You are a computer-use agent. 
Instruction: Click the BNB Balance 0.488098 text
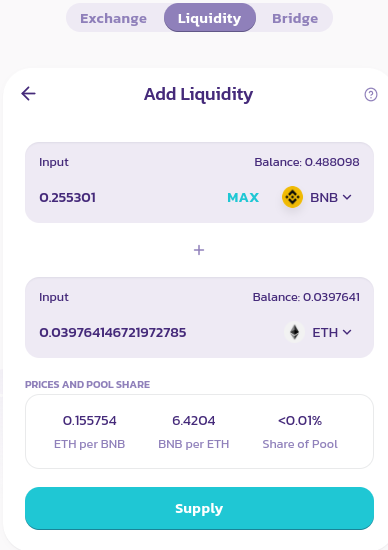[x=307, y=162]
